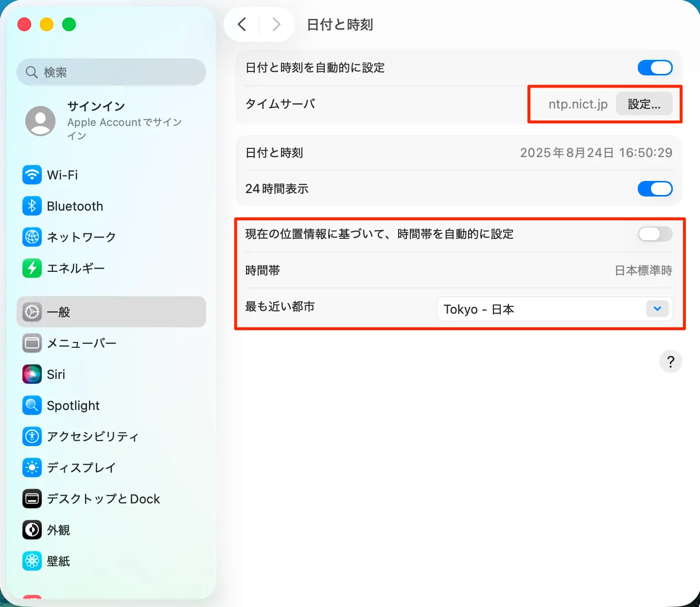Turn off the 24時間表示 switch
This screenshot has height=607, width=700.
coord(655,189)
